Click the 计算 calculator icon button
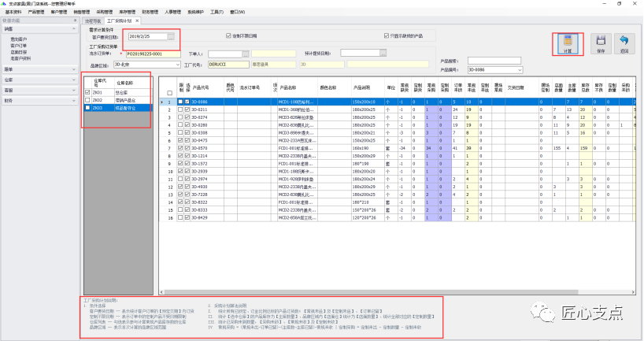Screen dimensions: 644x341 pos(567,43)
